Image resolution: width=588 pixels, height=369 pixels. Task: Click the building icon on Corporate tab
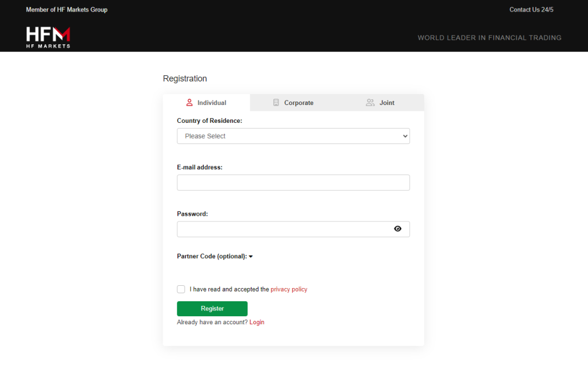point(276,103)
